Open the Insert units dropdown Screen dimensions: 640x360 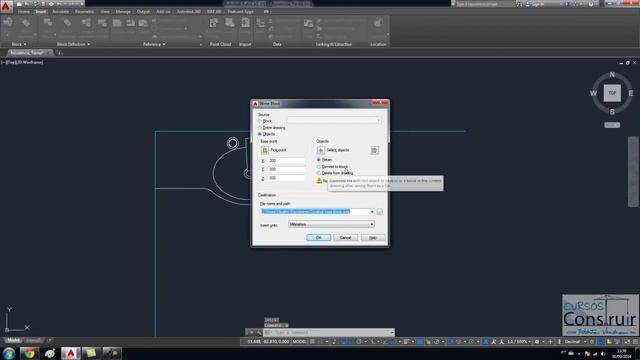[331, 224]
